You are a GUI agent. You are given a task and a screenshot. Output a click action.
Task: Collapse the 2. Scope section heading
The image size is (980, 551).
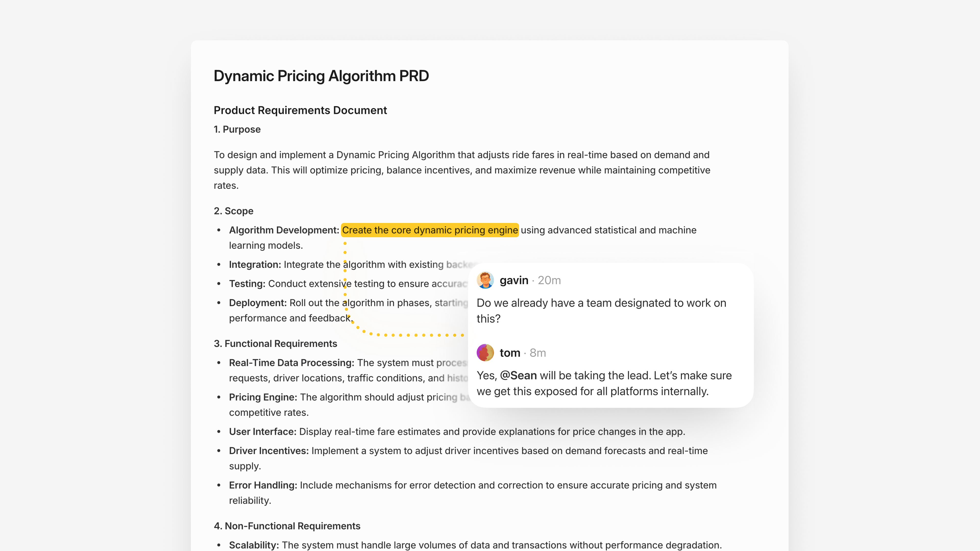click(233, 211)
